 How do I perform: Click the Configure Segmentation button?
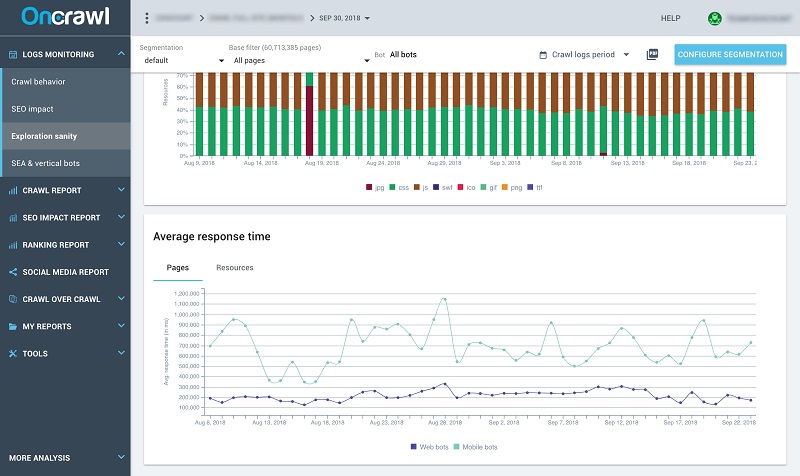[x=730, y=54]
